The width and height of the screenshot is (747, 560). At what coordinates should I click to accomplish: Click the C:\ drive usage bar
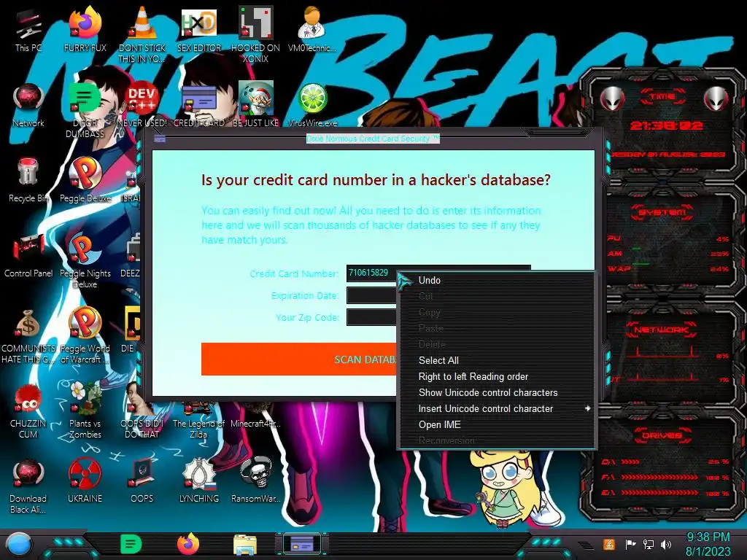point(630,462)
